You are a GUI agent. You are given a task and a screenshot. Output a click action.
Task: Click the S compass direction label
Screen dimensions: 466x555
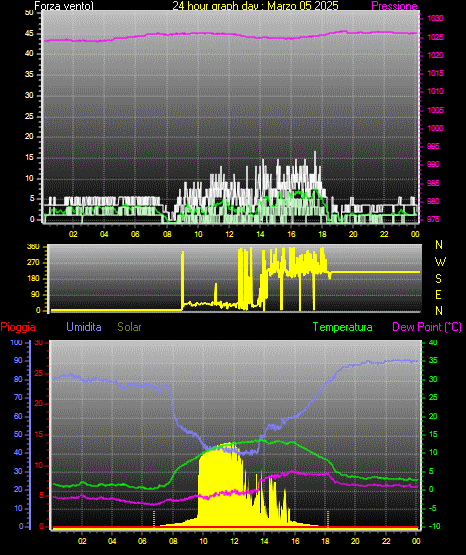tap(438, 279)
